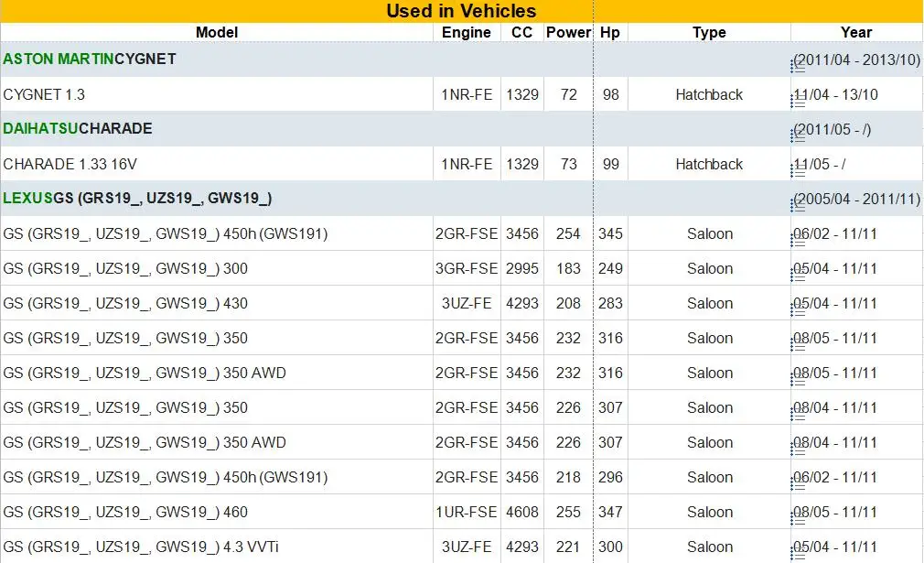
Task: Click the 11/04 - 13/10 year cell
Action: pos(835,94)
